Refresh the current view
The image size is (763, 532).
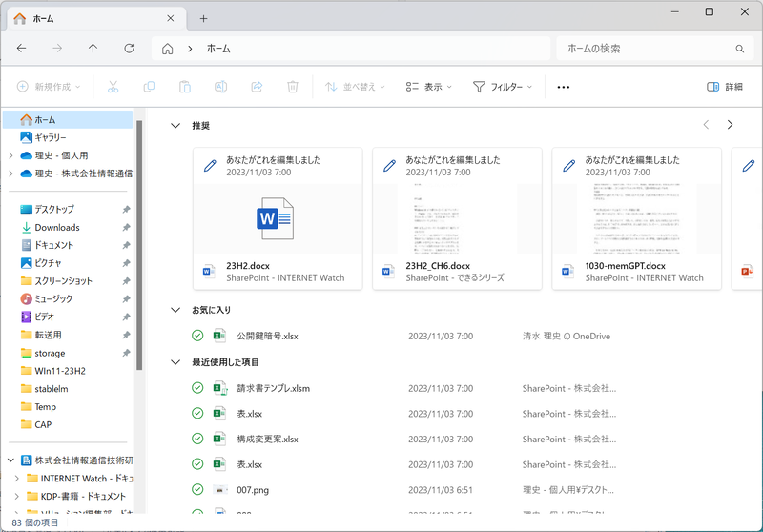point(129,48)
